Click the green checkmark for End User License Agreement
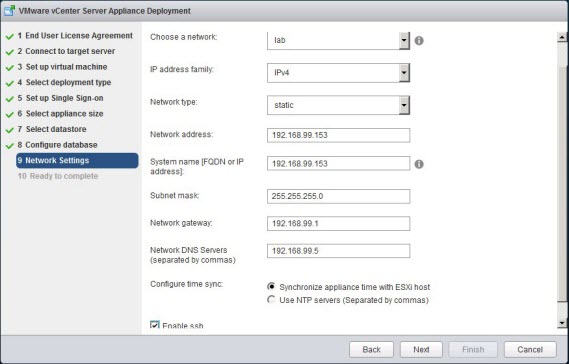Image resolution: width=569 pixels, height=364 pixels. [x=10, y=37]
